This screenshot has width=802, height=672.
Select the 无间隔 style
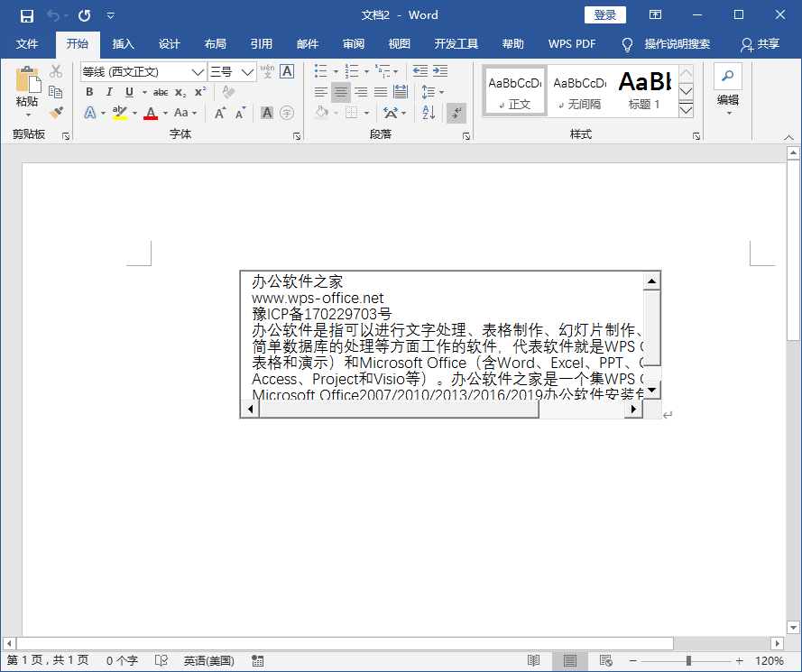[580, 91]
